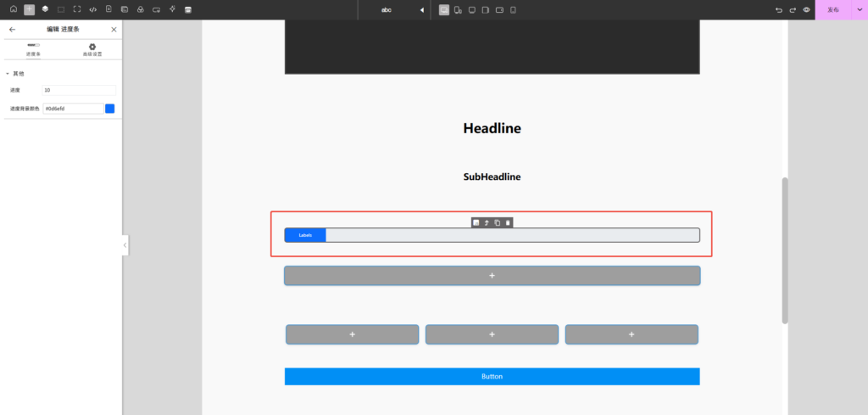Click the blue Button element
868x415 pixels.
coord(492,376)
